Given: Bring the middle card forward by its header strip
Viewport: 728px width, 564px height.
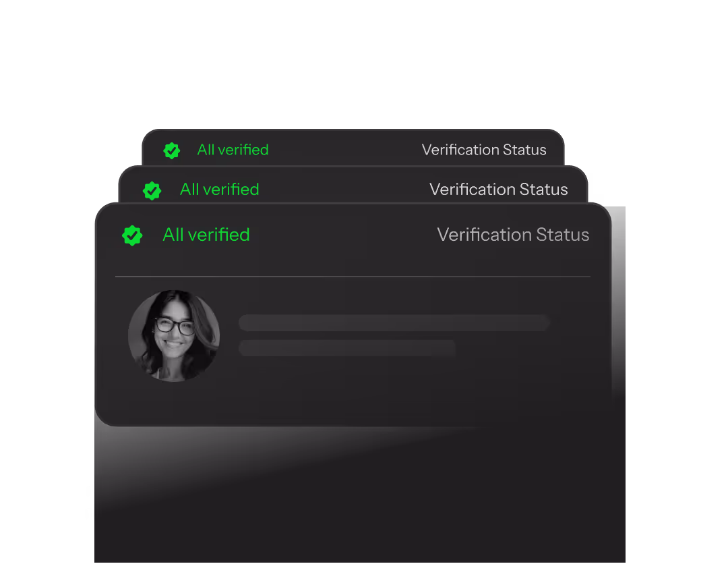Looking at the screenshot, I should [353, 186].
